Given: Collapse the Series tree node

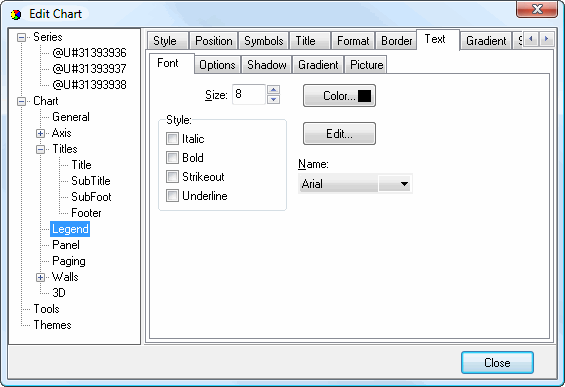Looking at the screenshot, I should 22,37.
